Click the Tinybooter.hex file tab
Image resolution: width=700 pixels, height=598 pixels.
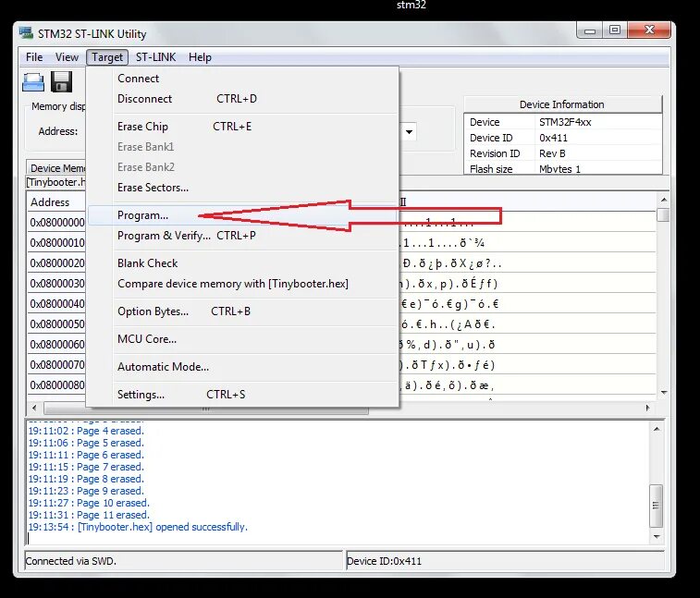[55, 182]
